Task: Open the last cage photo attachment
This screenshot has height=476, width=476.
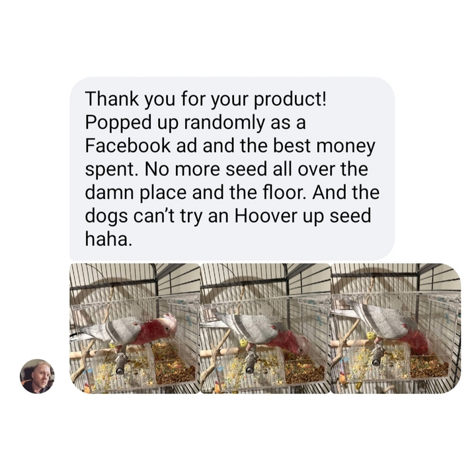Action: pyautogui.click(x=396, y=329)
